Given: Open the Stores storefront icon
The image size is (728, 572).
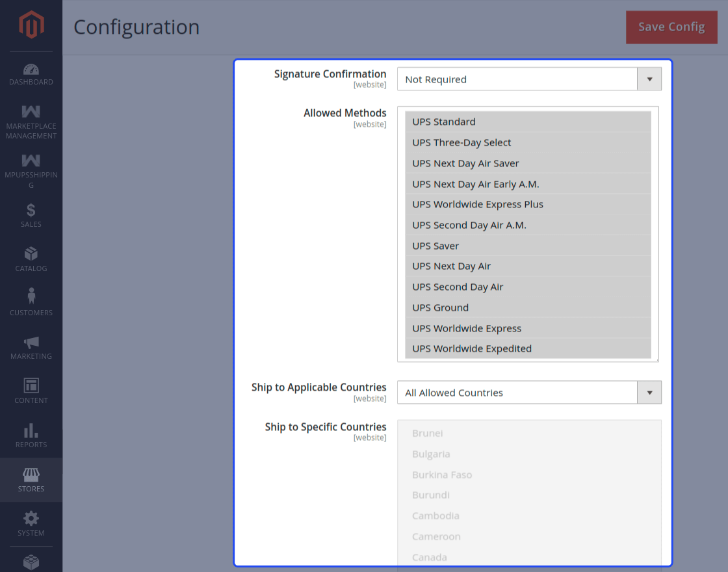Looking at the screenshot, I should [x=31, y=475].
